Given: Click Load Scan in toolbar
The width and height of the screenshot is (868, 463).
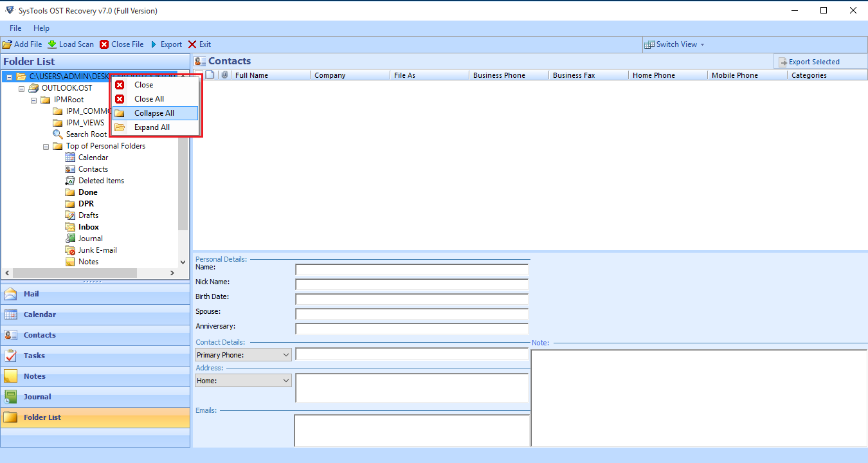Looking at the screenshot, I should point(71,44).
